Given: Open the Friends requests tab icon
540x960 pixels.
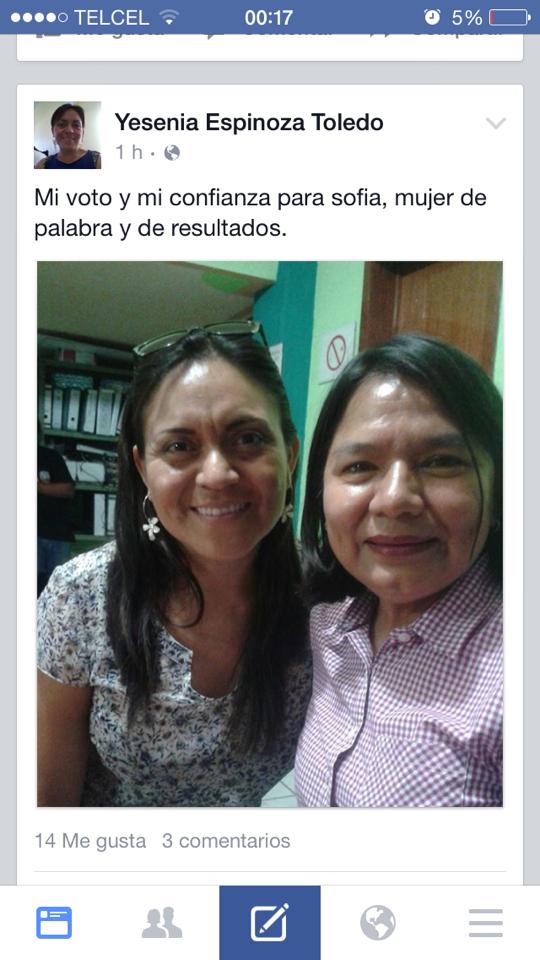Looking at the screenshot, I should point(162,923).
